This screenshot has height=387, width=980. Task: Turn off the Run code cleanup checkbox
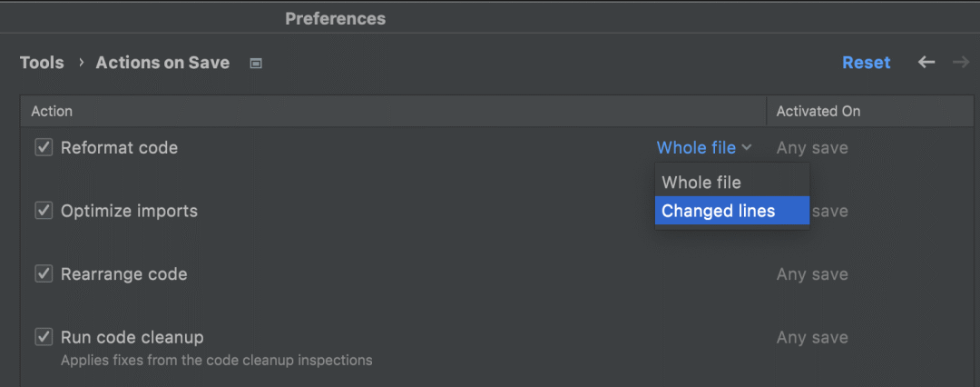(x=44, y=337)
